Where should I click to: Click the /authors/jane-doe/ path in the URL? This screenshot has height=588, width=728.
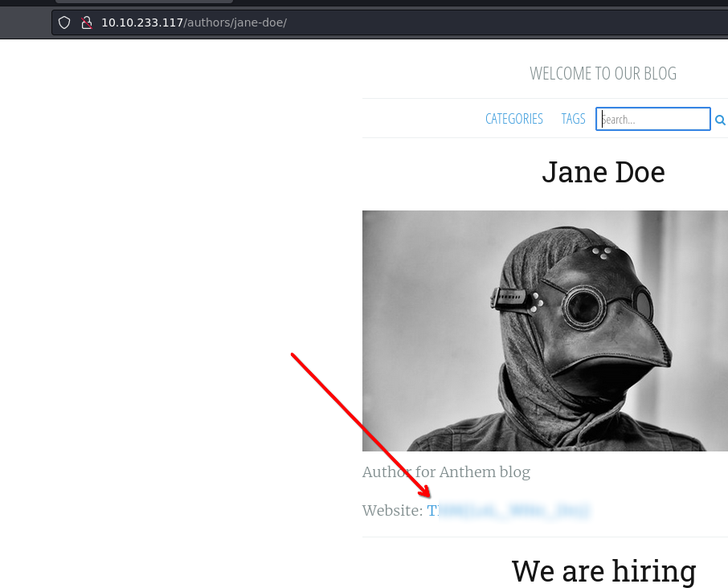pyautogui.click(x=235, y=22)
